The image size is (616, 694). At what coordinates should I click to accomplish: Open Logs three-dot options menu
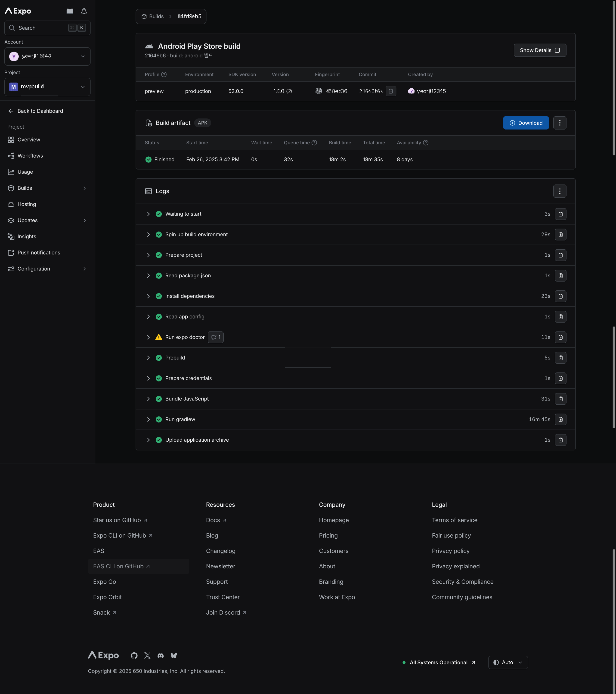(x=560, y=191)
